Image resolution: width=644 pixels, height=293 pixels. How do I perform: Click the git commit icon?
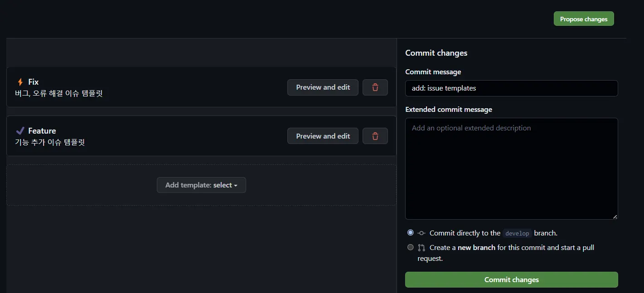421,233
